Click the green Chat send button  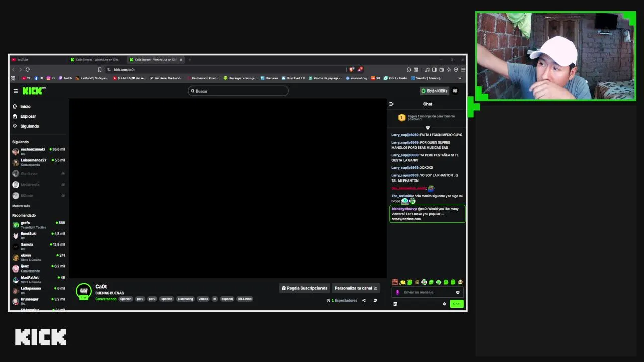(456, 304)
